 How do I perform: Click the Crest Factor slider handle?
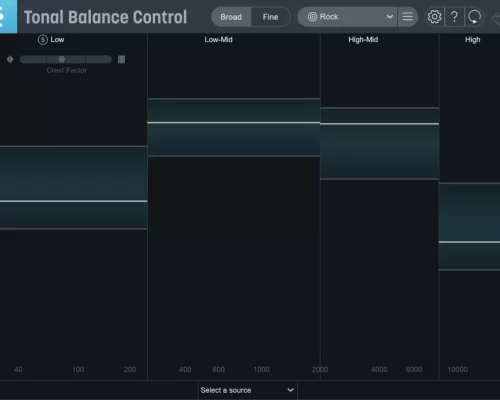[62, 59]
